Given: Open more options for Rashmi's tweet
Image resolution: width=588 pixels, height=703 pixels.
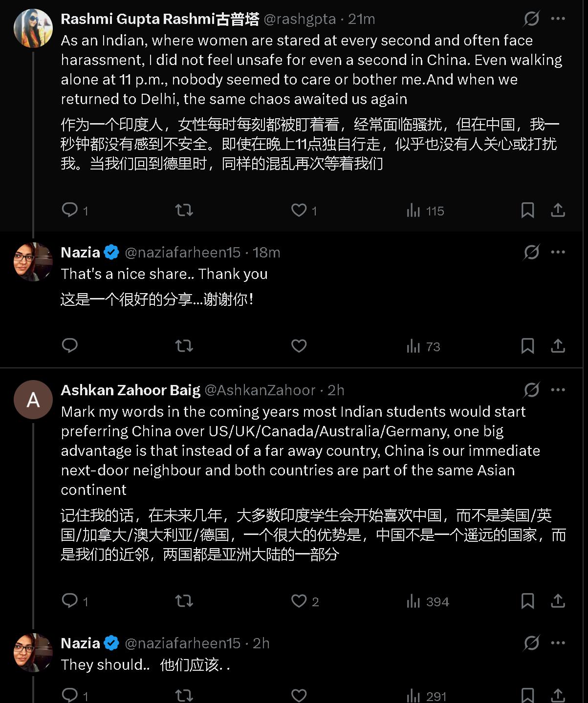Looking at the screenshot, I should pos(558,19).
